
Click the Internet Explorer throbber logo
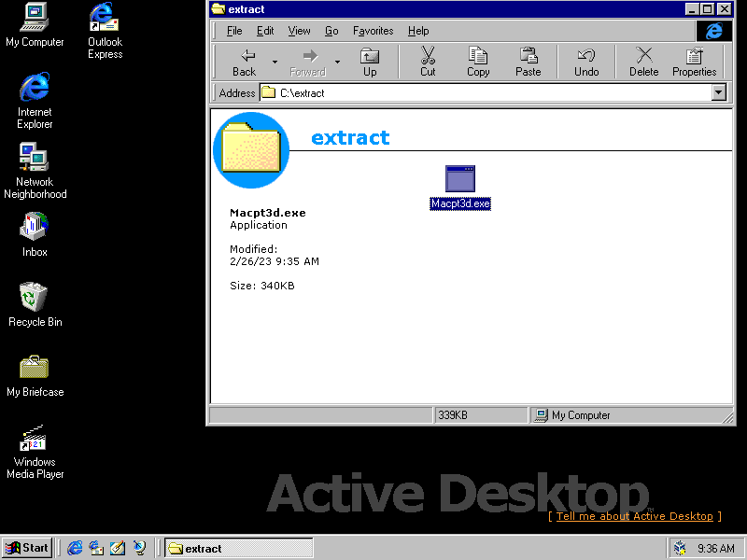tap(713, 31)
